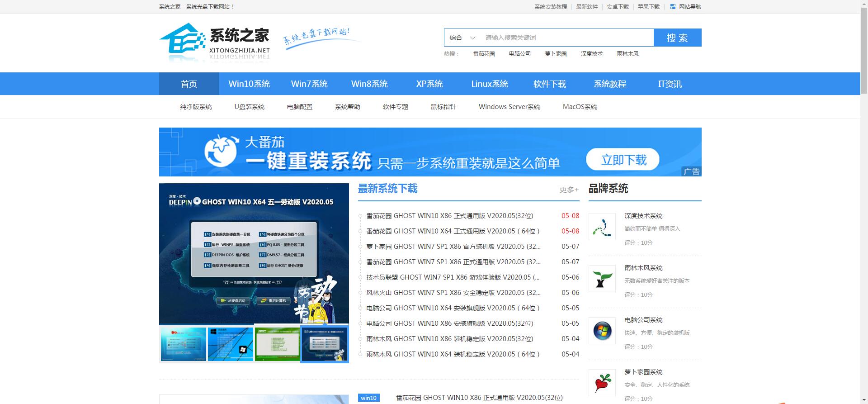Open 番茄花园 GHOST WIN10 X64 正式通用版 entry
The height and width of the screenshot is (404, 868).
click(453, 231)
